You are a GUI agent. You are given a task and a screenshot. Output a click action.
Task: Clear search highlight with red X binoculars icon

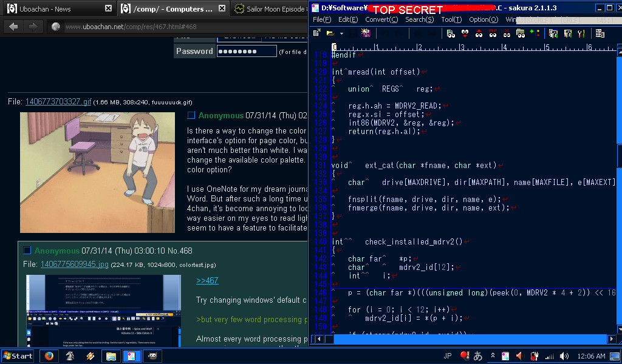(507, 33)
